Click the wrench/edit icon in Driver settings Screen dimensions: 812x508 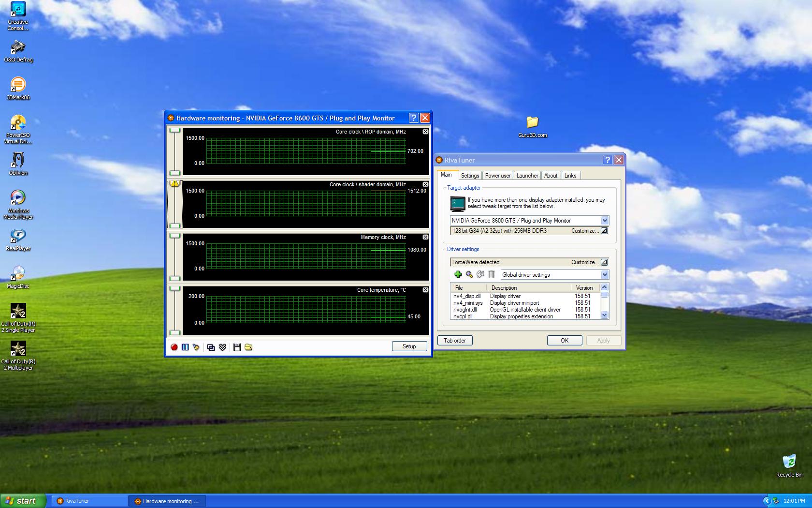(x=480, y=274)
